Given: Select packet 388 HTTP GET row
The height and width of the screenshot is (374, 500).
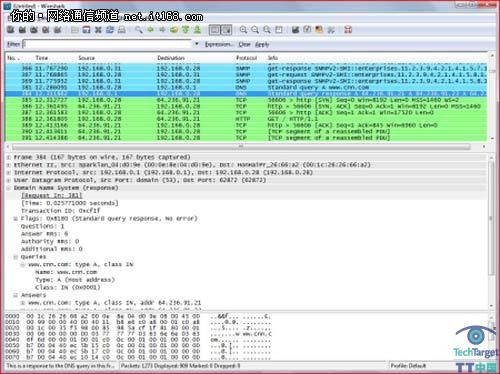Looking at the screenshot, I should click(x=246, y=119).
